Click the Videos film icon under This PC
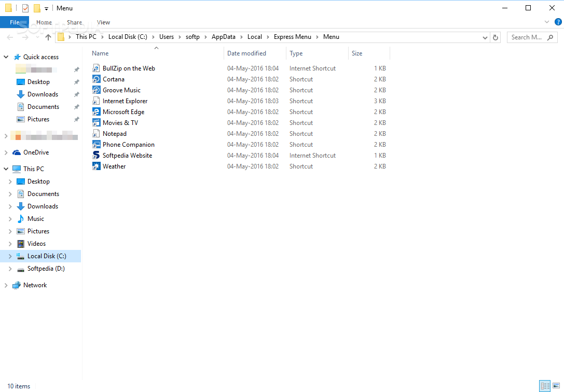Screen dimensions: 564x392 point(21,244)
